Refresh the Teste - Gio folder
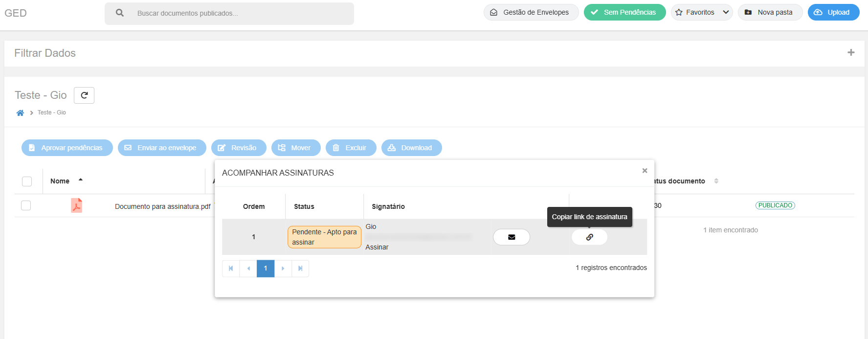868x339 pixels. click(84, 95)
